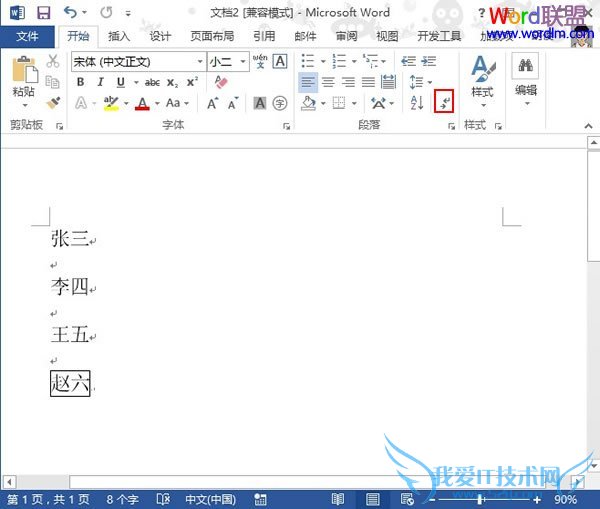
Task: Toggle underline formatting
Action: (121, 82)
